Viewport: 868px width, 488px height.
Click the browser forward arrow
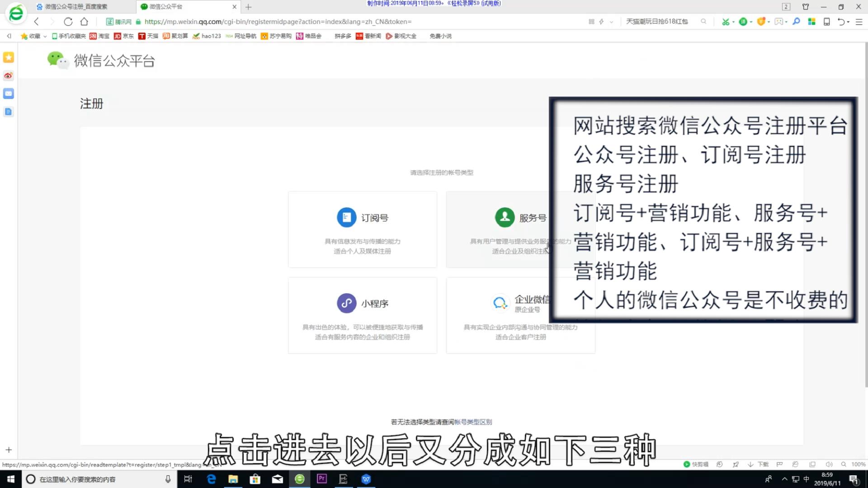tap(52, 21)
